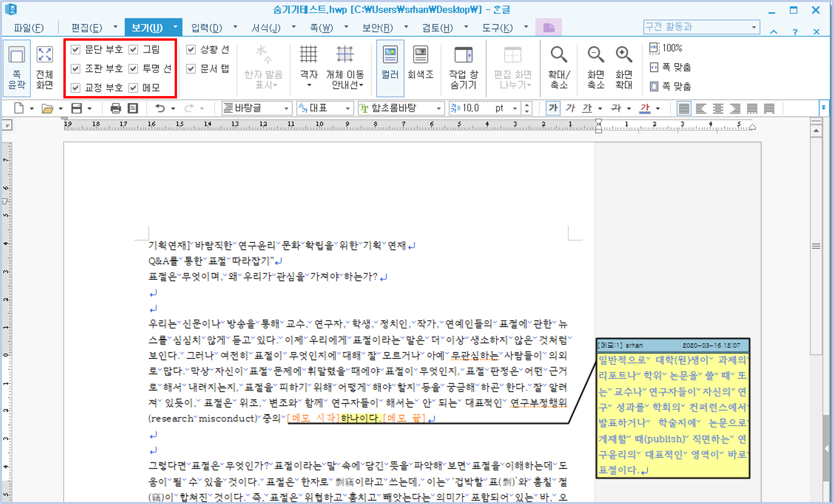Expand undo history dropdown arrow
834x504 pixels.
tap(173, 109)
